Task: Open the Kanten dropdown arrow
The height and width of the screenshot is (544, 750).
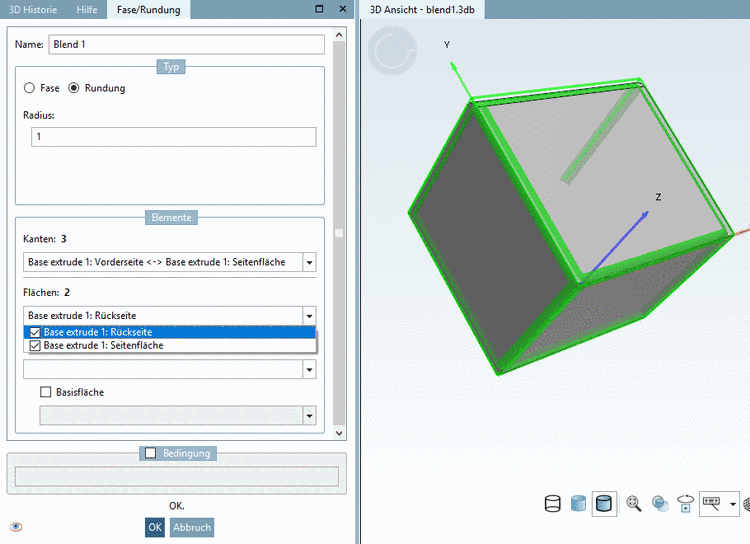Action: click(x=309, y=262)
